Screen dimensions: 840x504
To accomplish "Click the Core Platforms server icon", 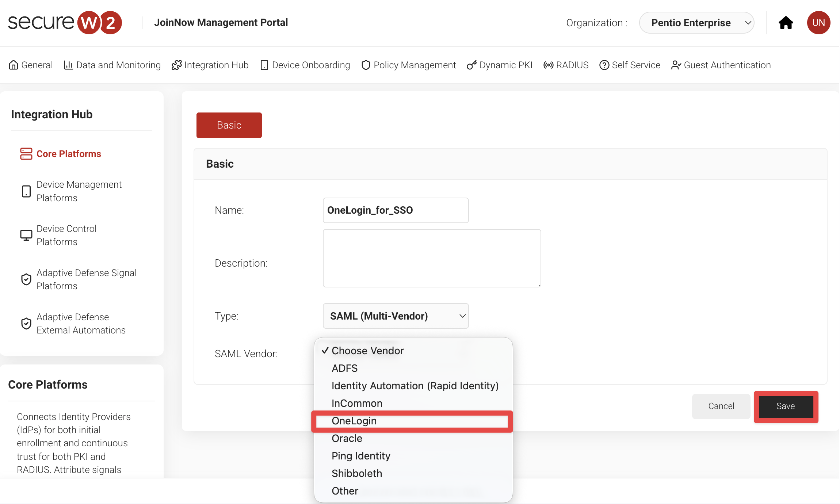I will [26, 154].
